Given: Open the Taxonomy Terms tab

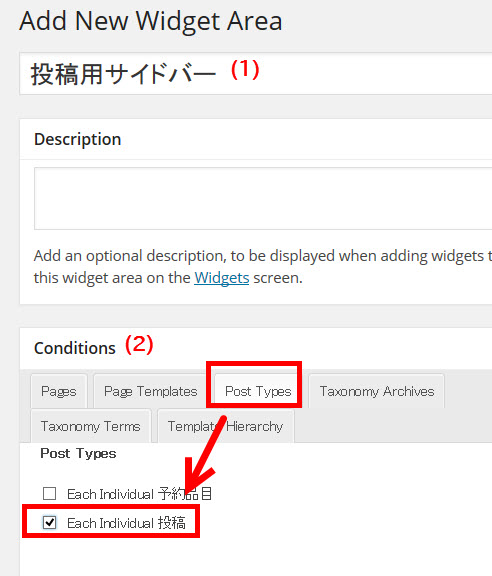Looking at the screenshot, I should (x=91, y=426).
